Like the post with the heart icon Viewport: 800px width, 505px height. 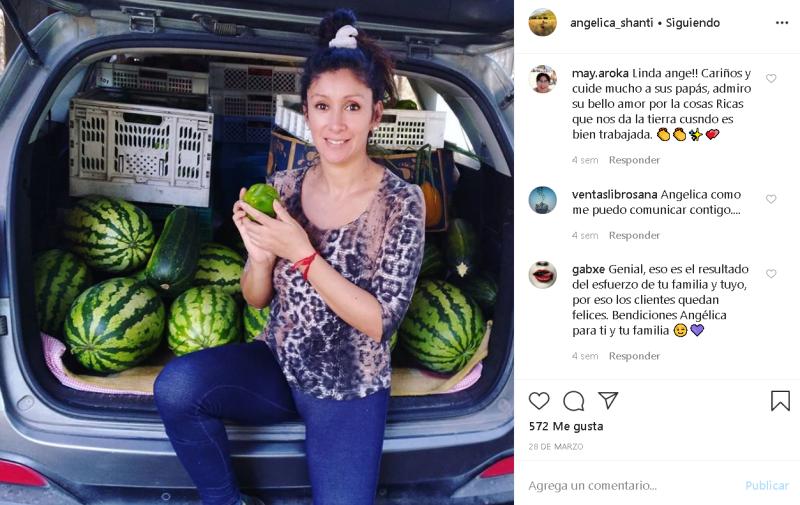point(539,401)
